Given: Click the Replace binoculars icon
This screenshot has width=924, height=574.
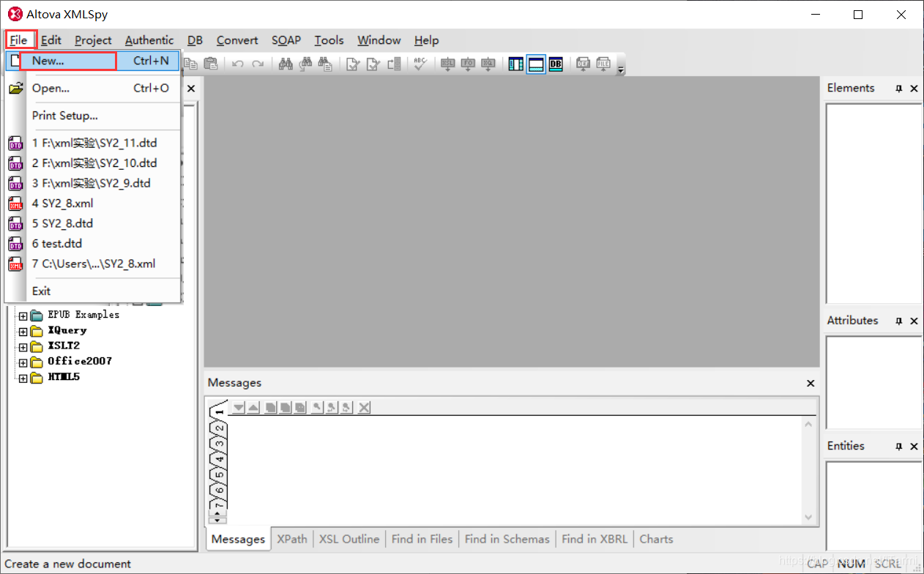Looking at the screenshot, I should (306, 64).
